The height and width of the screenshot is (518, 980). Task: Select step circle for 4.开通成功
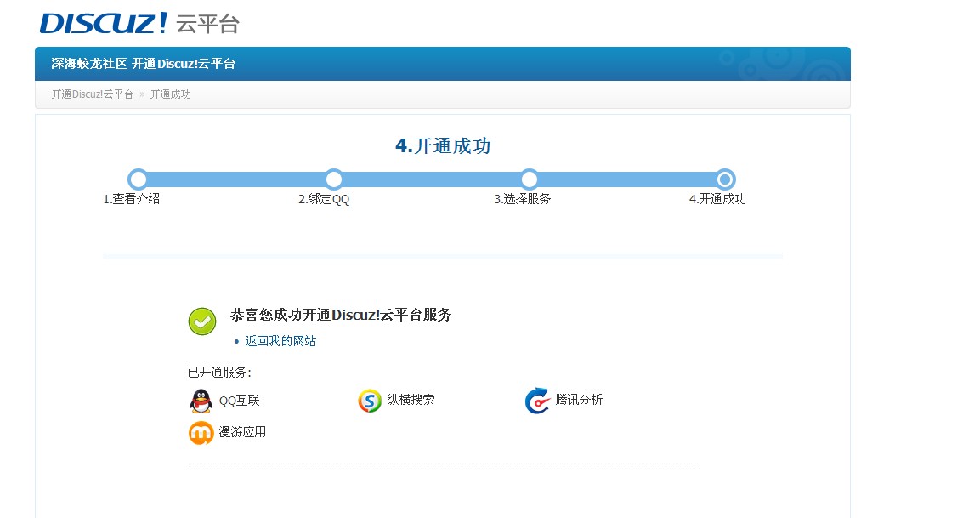725,179
